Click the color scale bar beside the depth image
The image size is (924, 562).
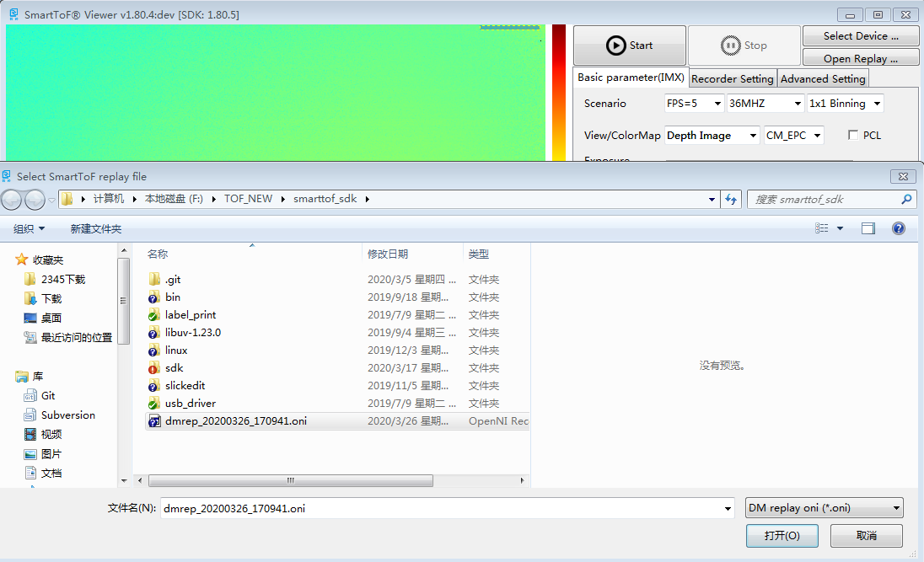tap(559, 93)
